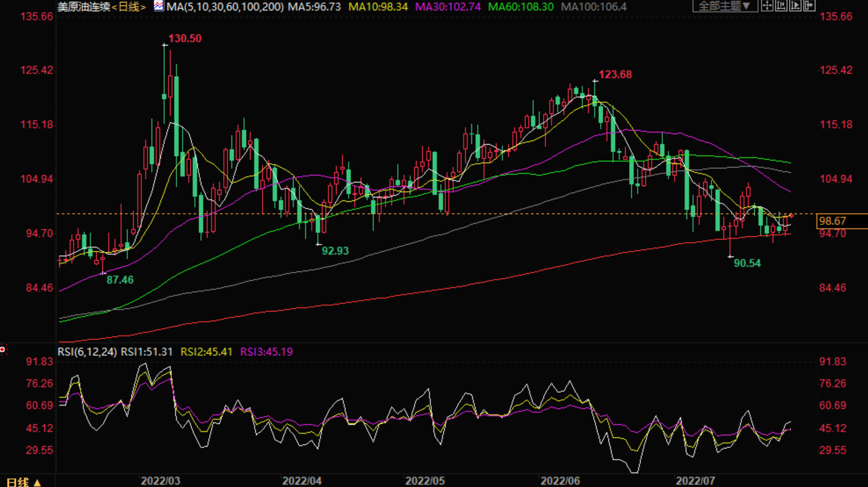The height and width of the screenshot is (487, 868).
Task: Click the 130.50 high price marker
Action: pyautogui.click(x=184, y=39)
